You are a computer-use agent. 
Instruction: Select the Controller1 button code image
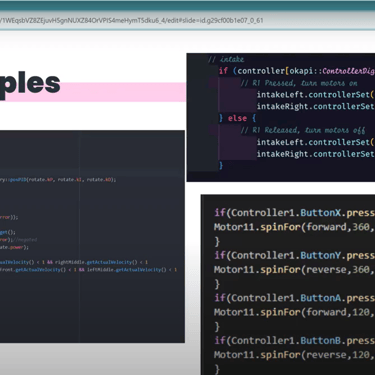(x=288, y=285)
